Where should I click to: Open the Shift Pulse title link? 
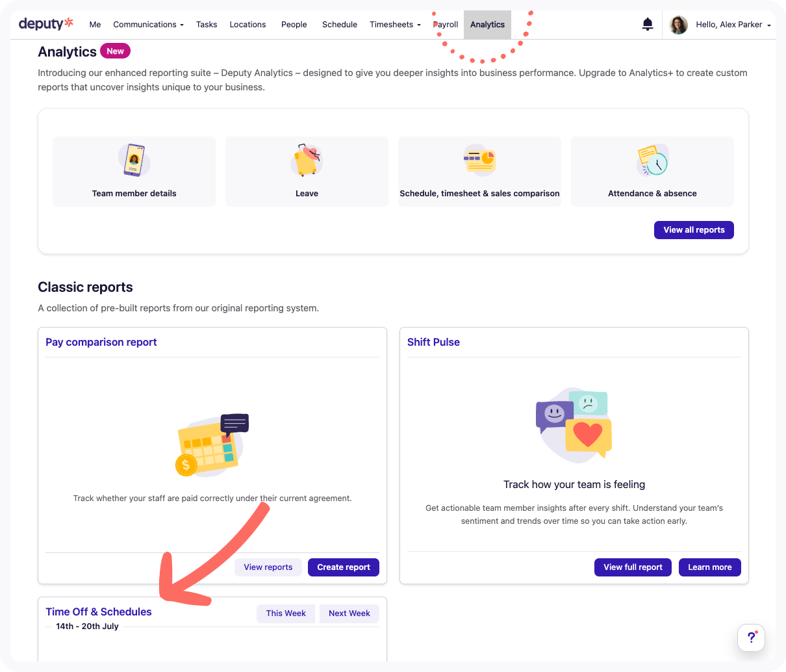[433, 342]
